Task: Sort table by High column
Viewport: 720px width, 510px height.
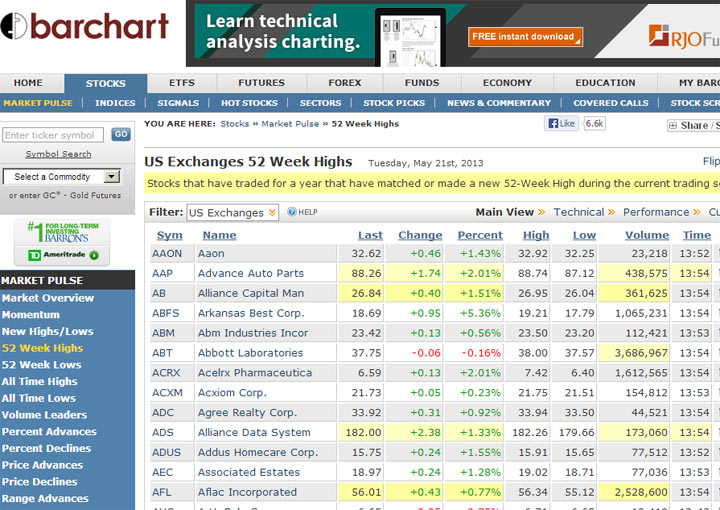Action: click(x=536, y=235)
